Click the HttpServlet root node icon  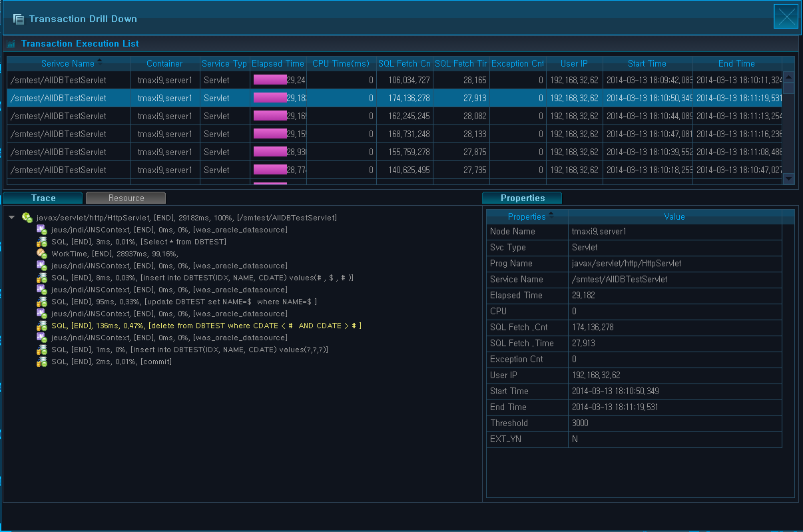[x=27, y=218]
